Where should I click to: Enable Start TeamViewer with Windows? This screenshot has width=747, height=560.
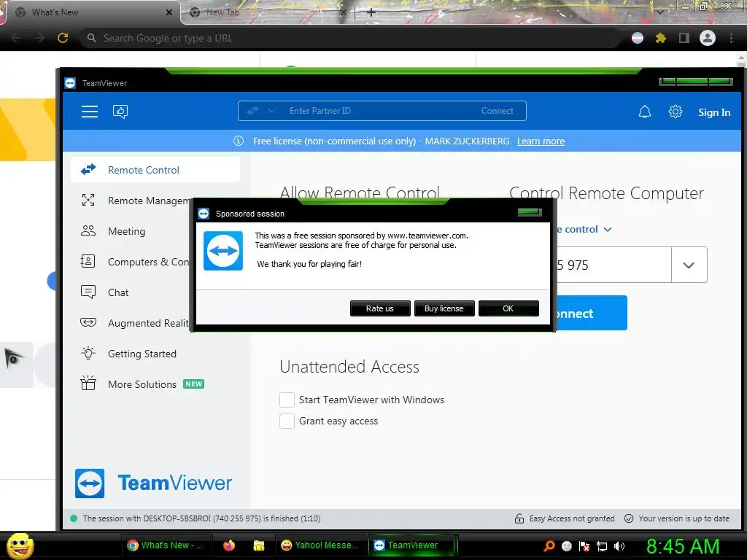click(287, 400)
